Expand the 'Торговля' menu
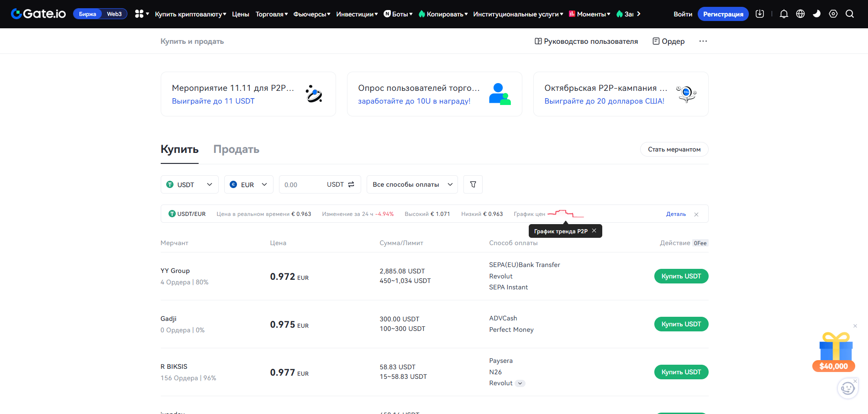The width and height of the screenshot is (868, 414). coord(272,14)
